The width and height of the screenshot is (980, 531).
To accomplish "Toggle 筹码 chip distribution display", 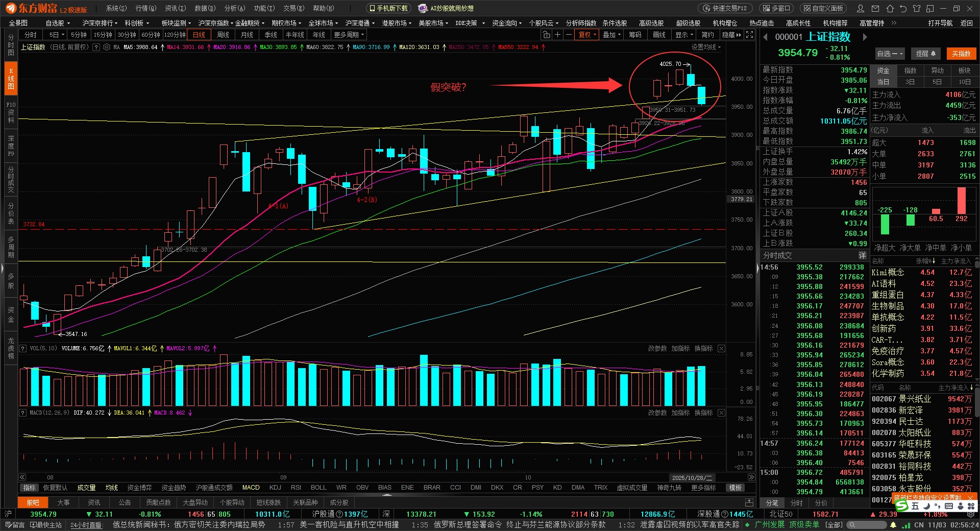I will (x=635, y=35).
